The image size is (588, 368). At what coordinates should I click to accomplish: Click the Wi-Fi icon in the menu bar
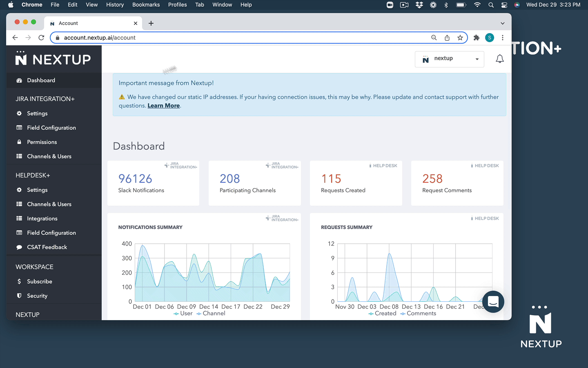(x=477, y=4)
